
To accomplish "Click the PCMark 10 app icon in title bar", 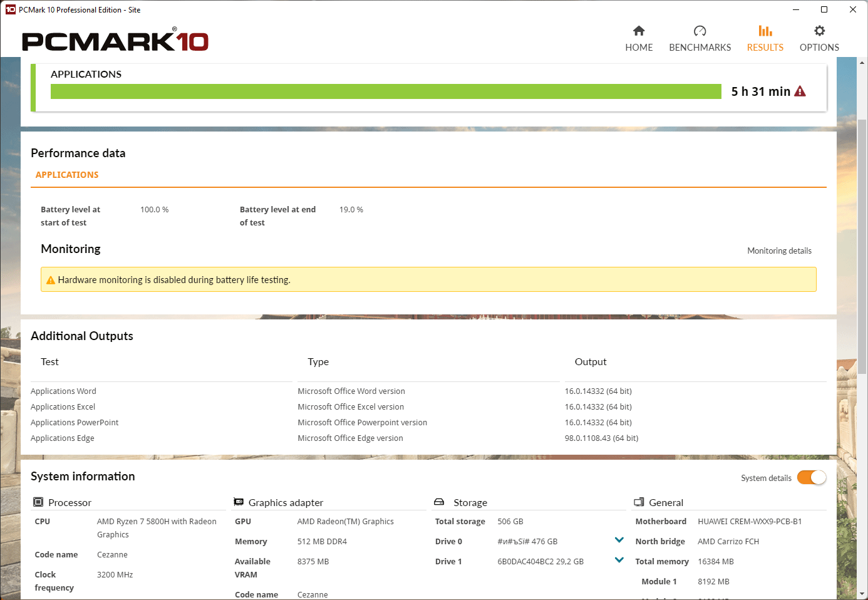I will click(10, 9).
